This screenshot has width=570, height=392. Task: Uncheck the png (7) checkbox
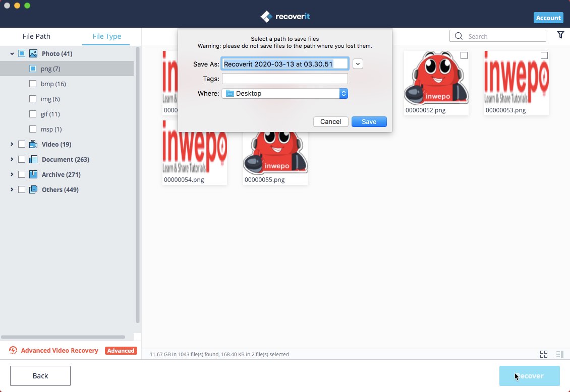coord(33,69)
